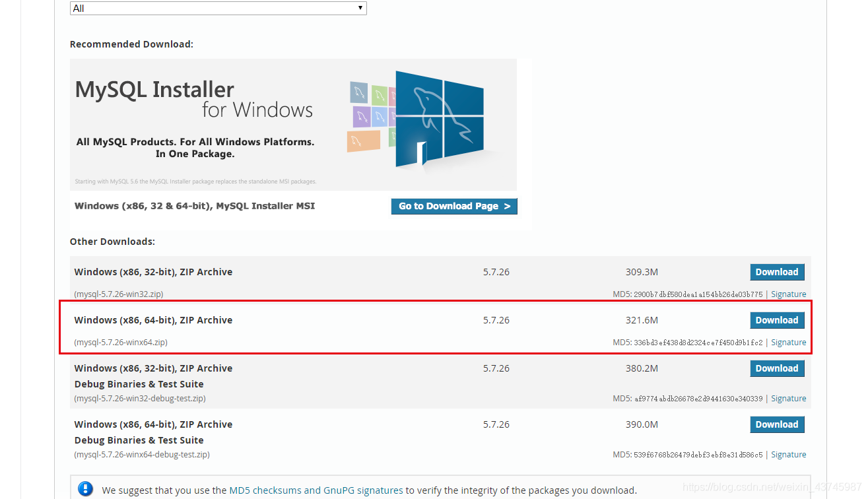
Task: Download Windows x86 64-bit ZIP Archive
Action: tap(777, 320)
